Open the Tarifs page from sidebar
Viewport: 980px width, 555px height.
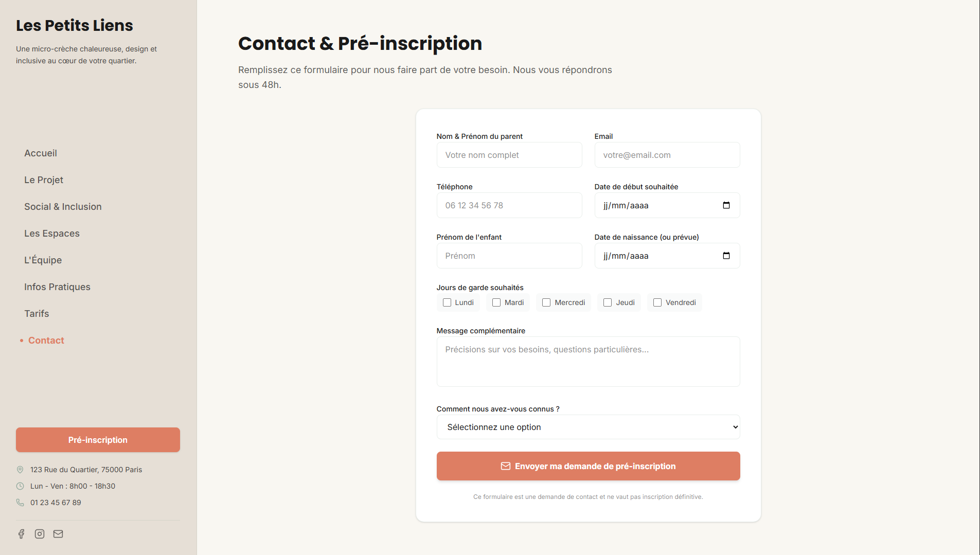click(x=37, y=314)
